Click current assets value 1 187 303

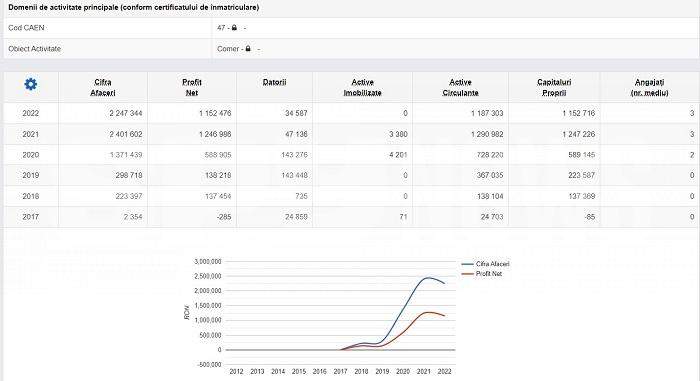[x=487, y=113]
